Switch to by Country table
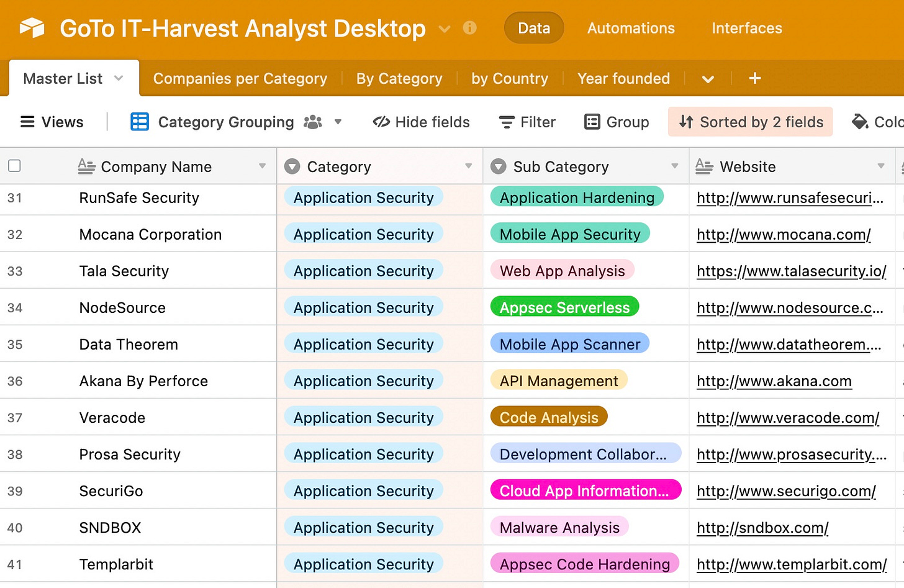This screenshot has width=904, height=588. click(x=510, y=78)
